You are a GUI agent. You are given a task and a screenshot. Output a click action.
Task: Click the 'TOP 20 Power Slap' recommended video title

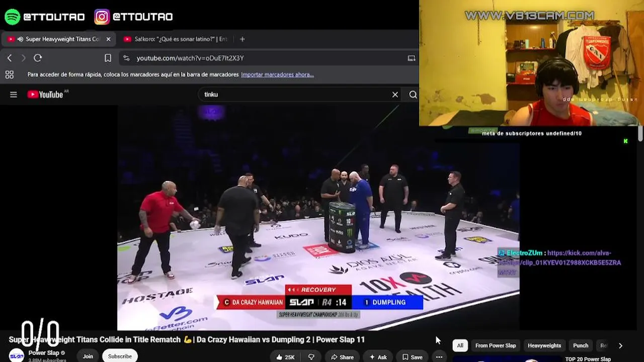[x=588, y=359]
